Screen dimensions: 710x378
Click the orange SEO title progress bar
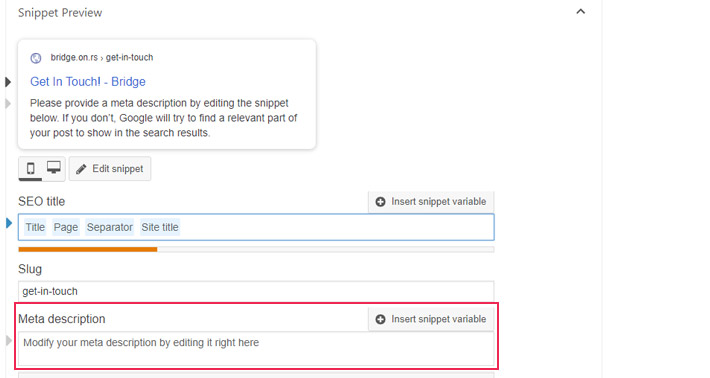click(88, 249)
